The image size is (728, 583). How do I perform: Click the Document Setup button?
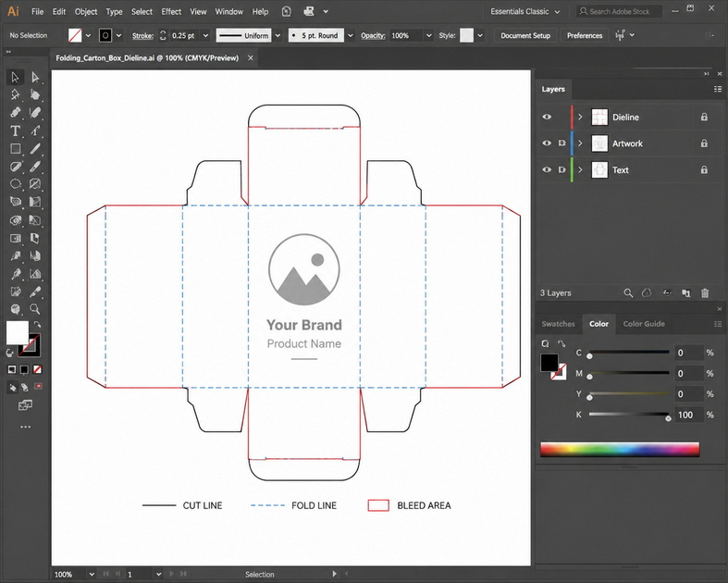pos(525,35)
